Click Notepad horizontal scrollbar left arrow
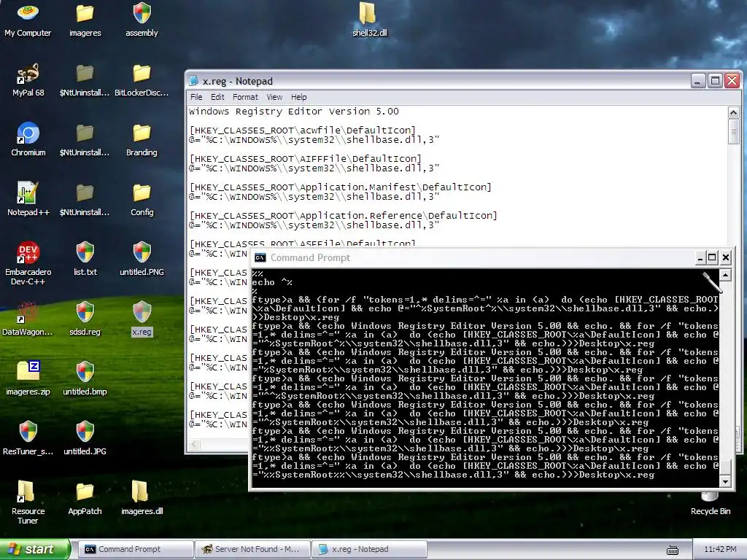Viewport: 747px width, 560px height. point(194,445)
